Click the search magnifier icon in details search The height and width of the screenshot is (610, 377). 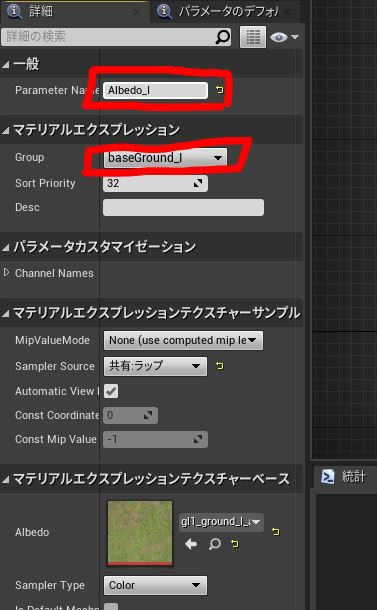click(x=223, y=37)
